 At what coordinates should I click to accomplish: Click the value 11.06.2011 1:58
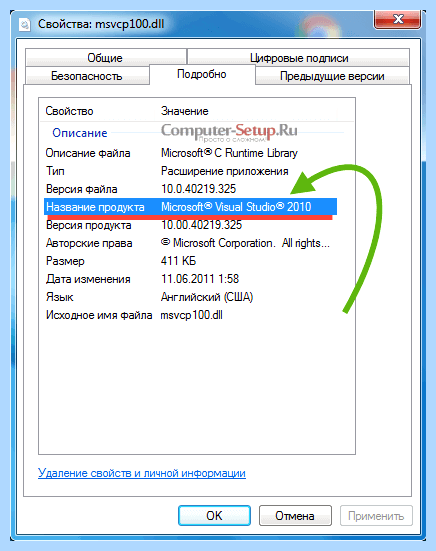coord(200,279)
